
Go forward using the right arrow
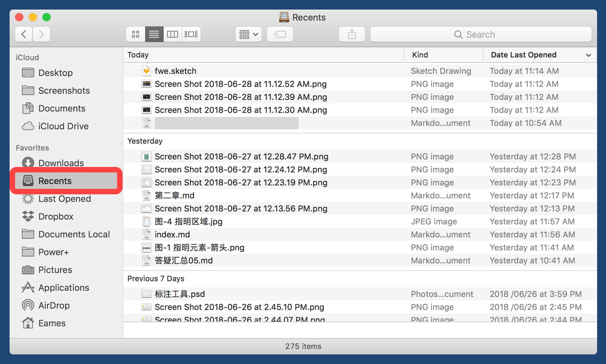tap(41, 34)
